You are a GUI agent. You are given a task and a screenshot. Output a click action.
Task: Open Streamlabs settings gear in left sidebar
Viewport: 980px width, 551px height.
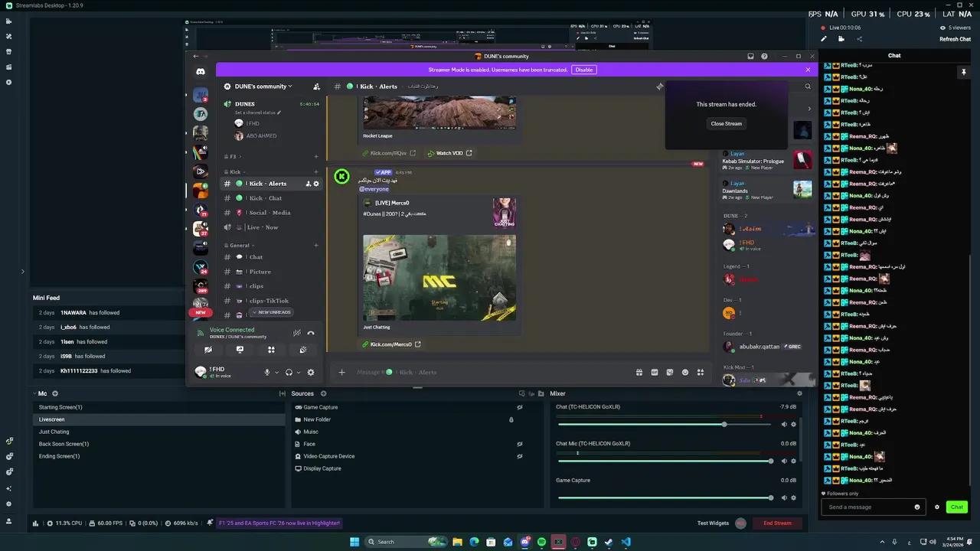pos(9,504)
